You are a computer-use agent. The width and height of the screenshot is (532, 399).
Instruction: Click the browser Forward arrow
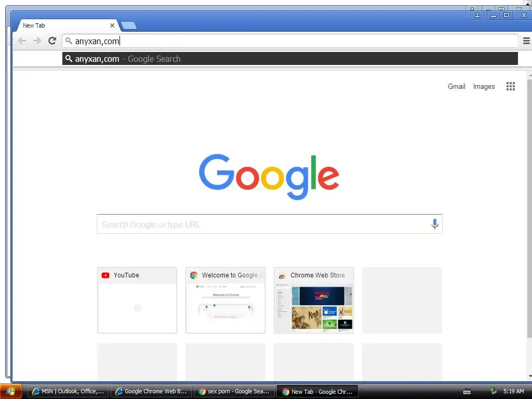coord(37,41)
